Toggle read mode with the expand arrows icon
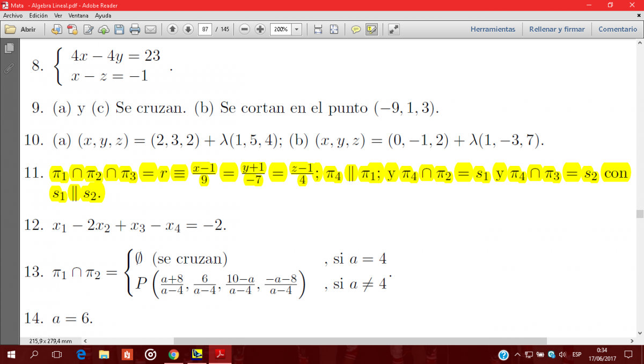Image resolution: width=644 pixels, height=364 pixels. (394, 30)
